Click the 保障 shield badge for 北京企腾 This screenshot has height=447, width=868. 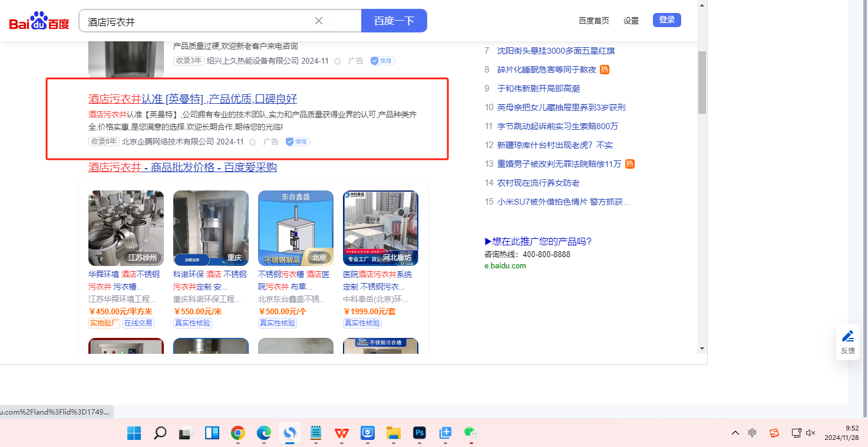(298, 142)
